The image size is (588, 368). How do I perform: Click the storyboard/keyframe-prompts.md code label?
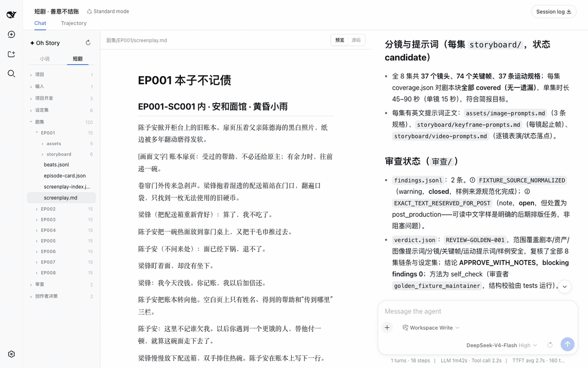[x=468, y=125]
